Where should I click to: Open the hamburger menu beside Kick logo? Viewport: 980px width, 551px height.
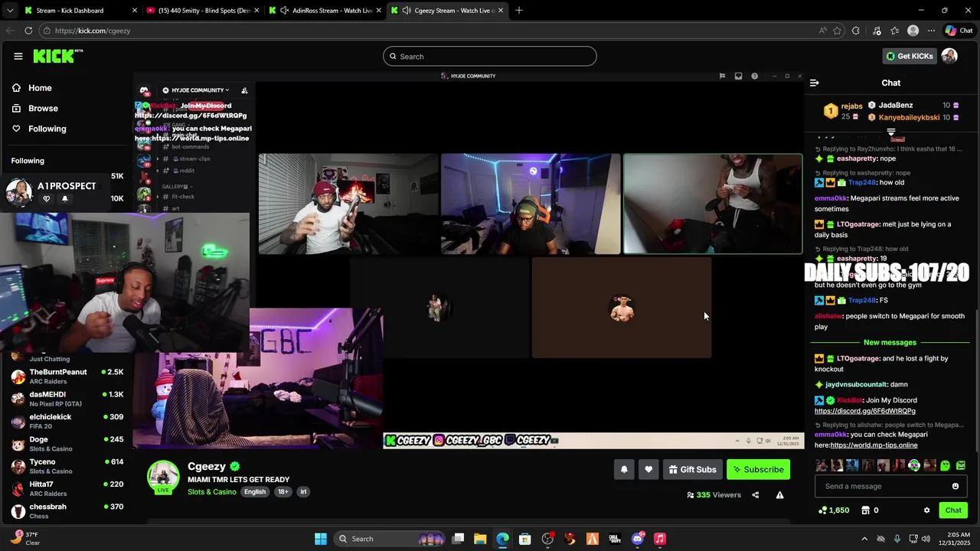(x=18, y=56)
